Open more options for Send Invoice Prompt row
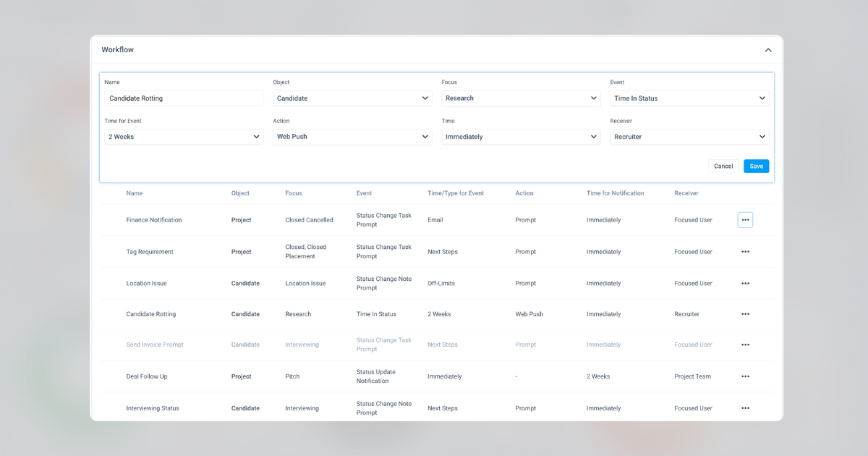Image resolution: width=868 pixels, height=456 pixels. pos(745,345)
